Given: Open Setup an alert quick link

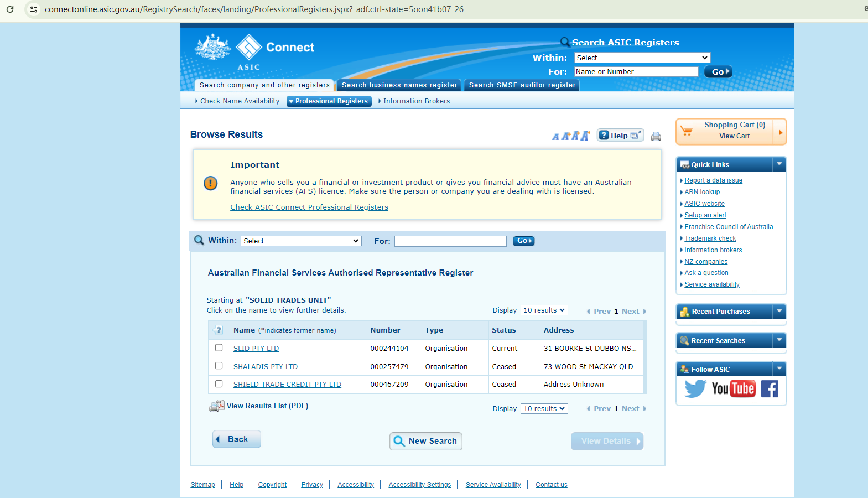Looking at the screenshot, I should pyautogui.click(x=705, y=215).
